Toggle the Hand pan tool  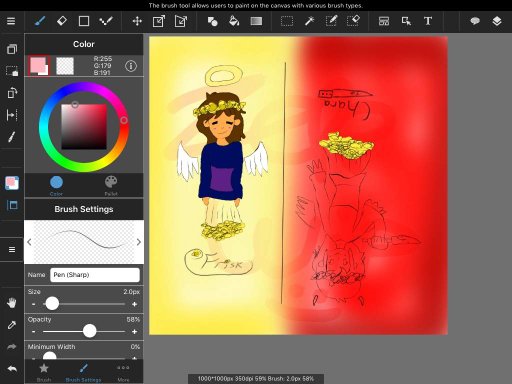click(x=12, y=303)
